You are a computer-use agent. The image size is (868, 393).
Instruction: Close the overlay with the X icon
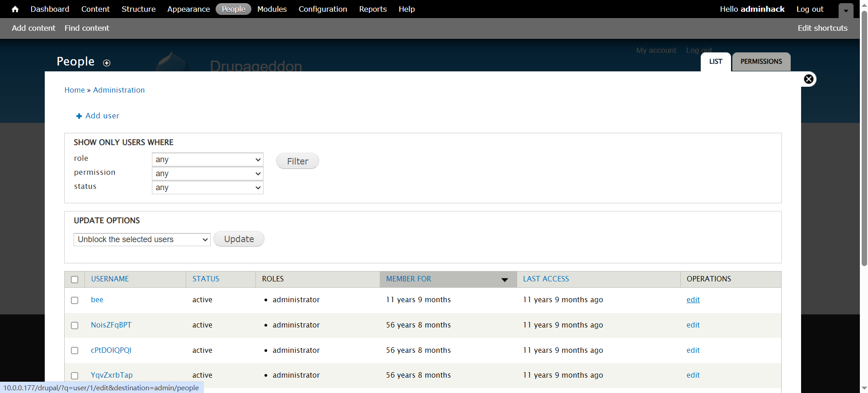[809, 79]
